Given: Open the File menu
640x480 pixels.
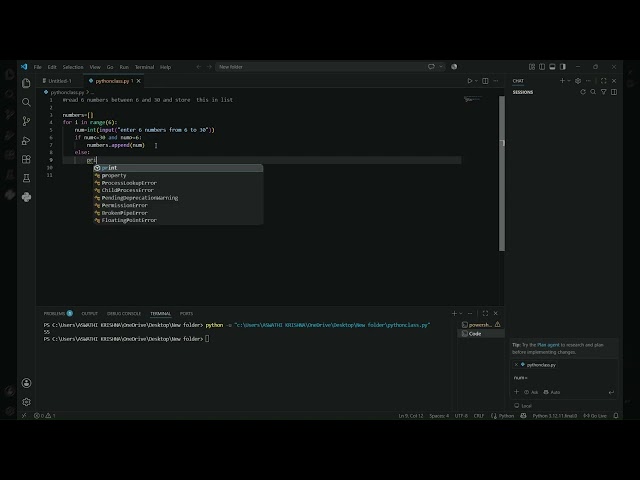Looking at the screenshot, I should click(x=38, y=67).
